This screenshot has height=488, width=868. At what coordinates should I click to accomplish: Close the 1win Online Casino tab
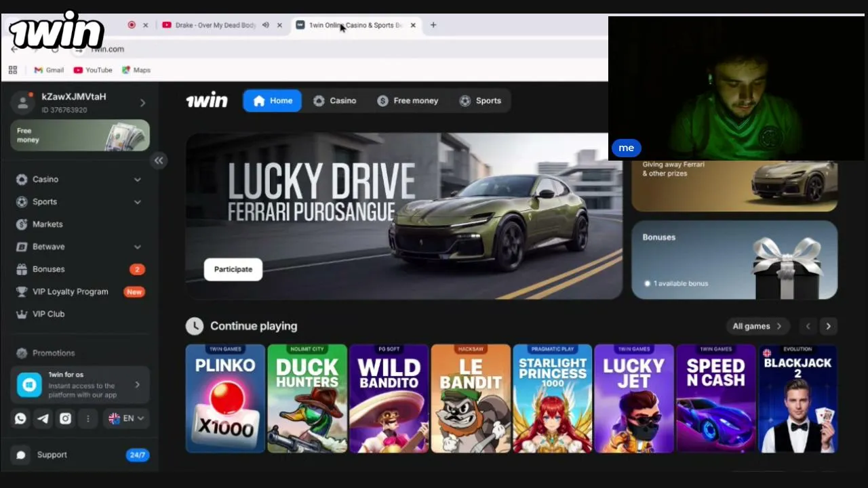[413, 25]
